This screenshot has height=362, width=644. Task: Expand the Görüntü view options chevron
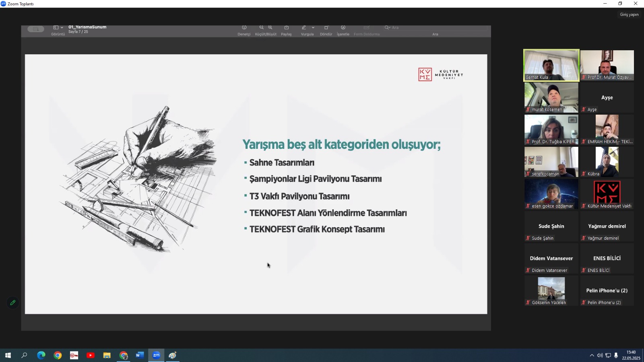[x=62, y=28]
